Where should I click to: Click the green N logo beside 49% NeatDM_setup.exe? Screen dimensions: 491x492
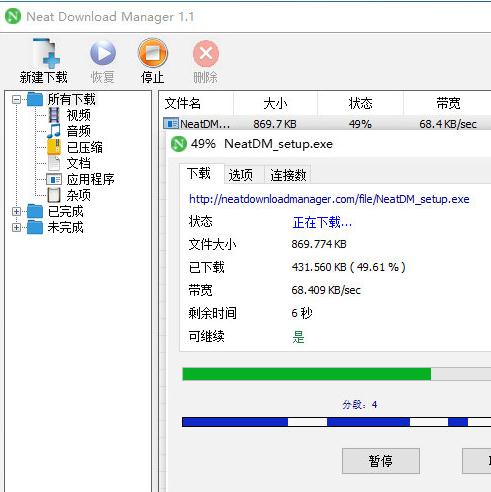click(179, 144)
